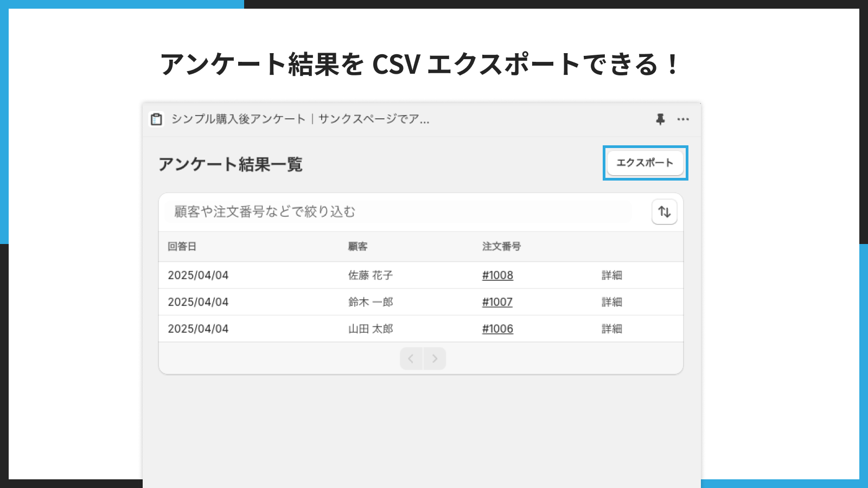Go to the next page with right arrow
This screenshot has height=488, width=868.
tap(434, 358)
